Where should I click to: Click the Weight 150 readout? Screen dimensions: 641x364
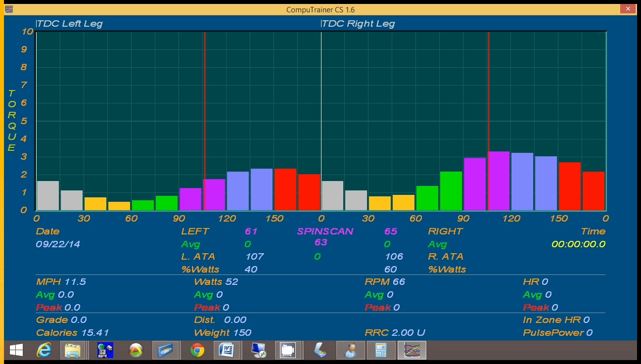(223, 333)
